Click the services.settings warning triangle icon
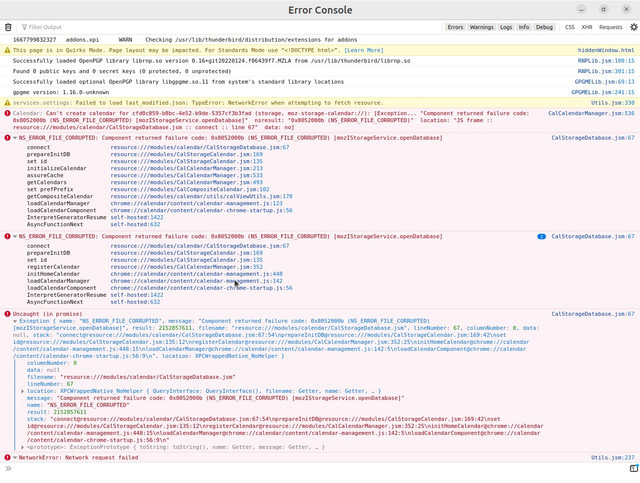 [x=7, y=102]
